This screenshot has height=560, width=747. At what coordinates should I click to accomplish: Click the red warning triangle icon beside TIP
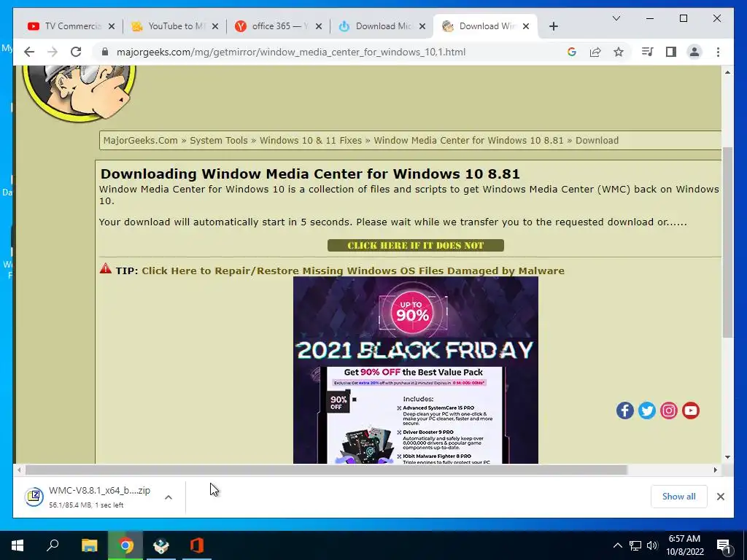105,268
